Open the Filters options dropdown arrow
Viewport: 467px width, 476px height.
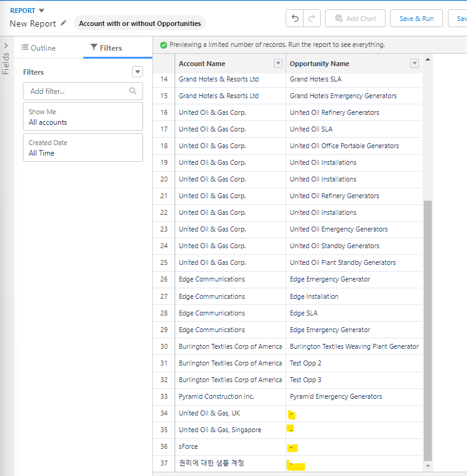click(138, 72)
